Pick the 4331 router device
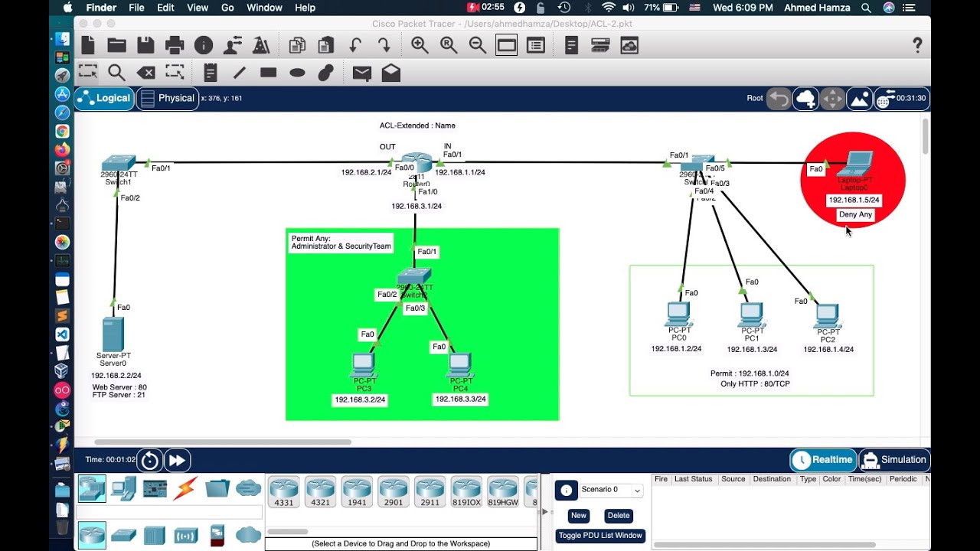 point(283,491)
